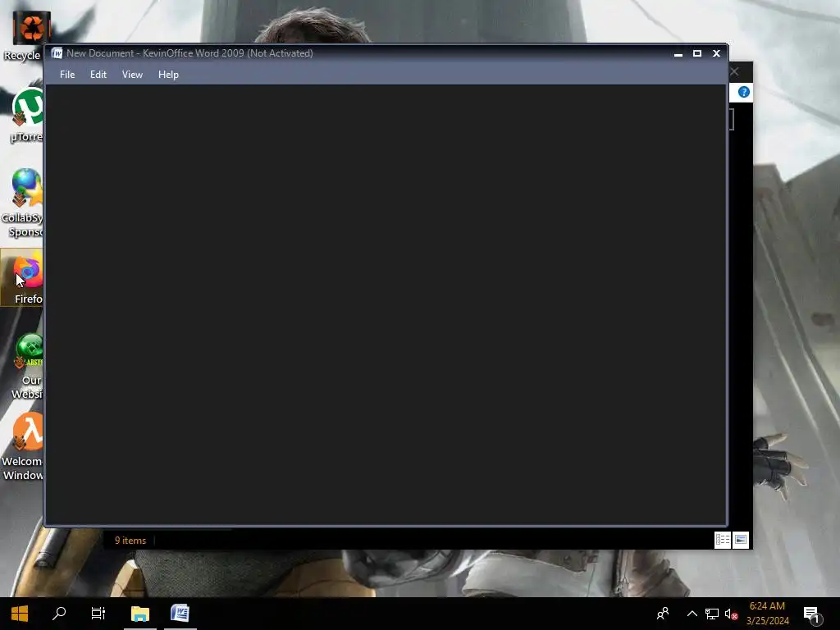Select the CollabSy Sponsor desktop shortcut

pos(22,203)
